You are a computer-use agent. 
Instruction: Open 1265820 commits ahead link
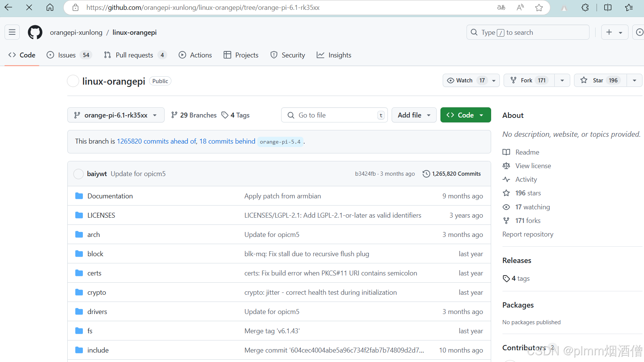click(x=157, y=141)
